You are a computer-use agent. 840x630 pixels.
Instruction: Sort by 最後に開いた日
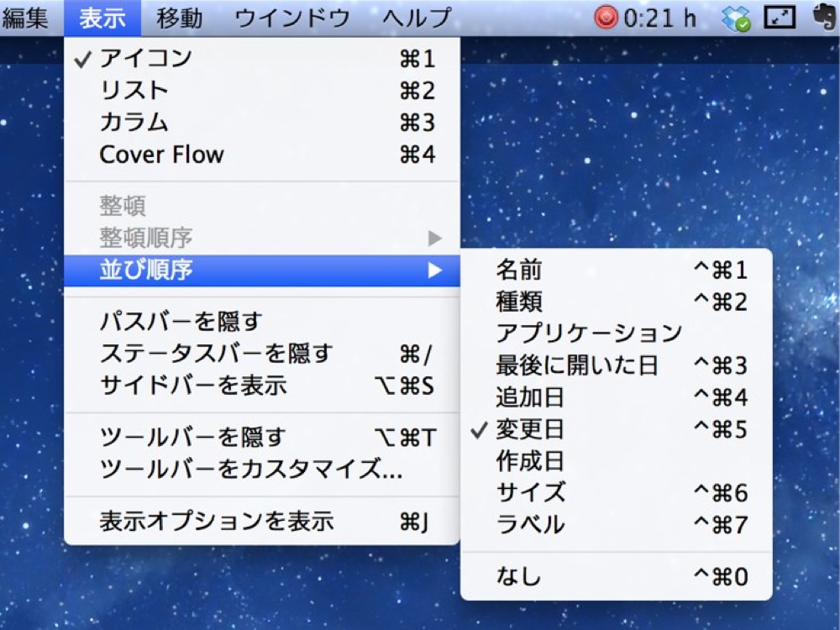616,365
